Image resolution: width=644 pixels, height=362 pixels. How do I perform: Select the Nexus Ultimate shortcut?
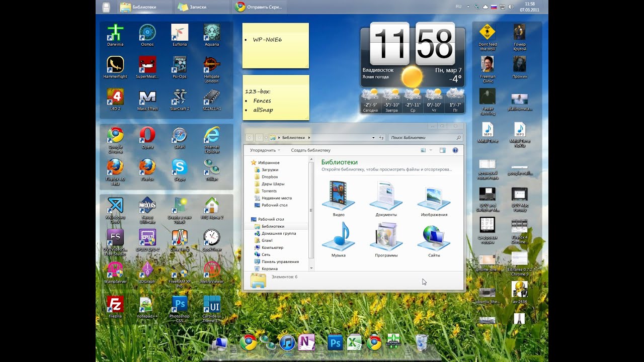(147, 211)
